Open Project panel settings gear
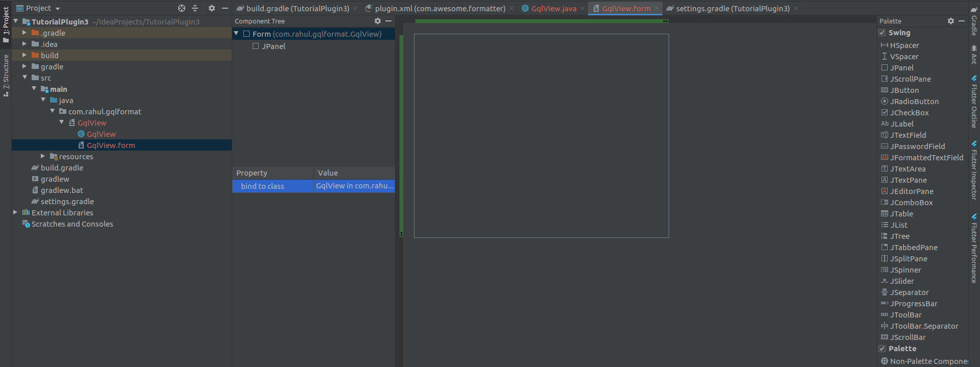The width and height of the screenshot is (980, 367). click(212, 8)
